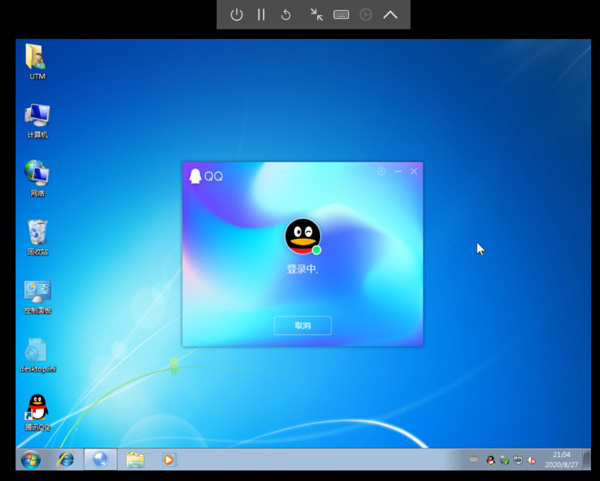
Task: Select the 网络 desktop icon
Action: (37, 179)
